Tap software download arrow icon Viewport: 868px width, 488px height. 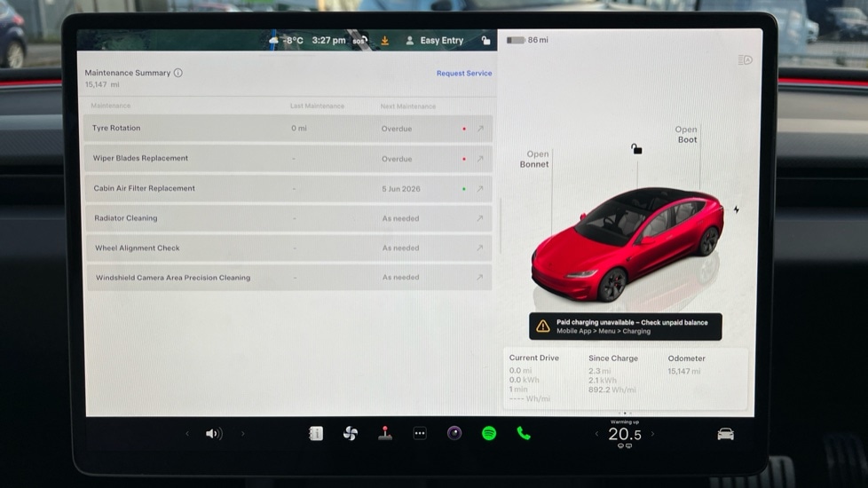tap(384, 41)
